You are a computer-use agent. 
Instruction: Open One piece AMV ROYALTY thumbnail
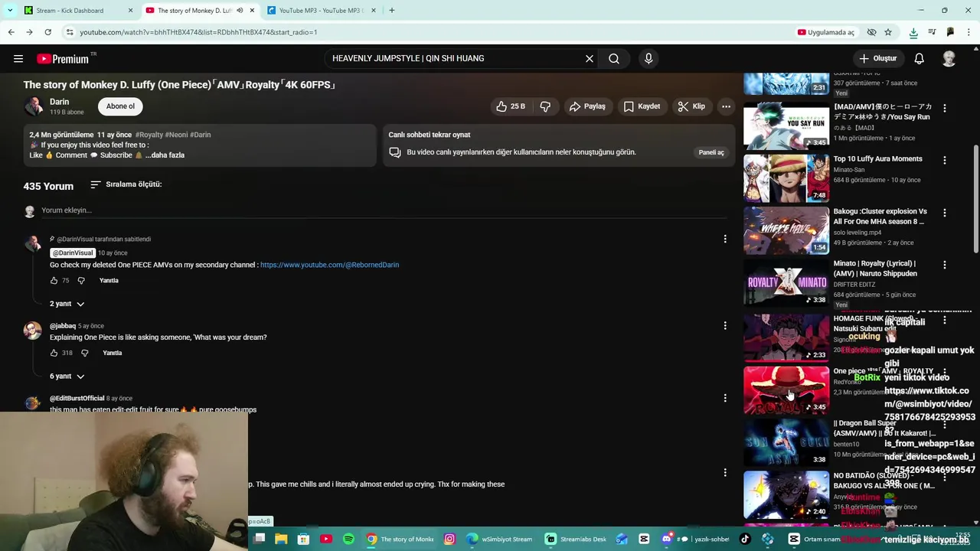(786, 390)
